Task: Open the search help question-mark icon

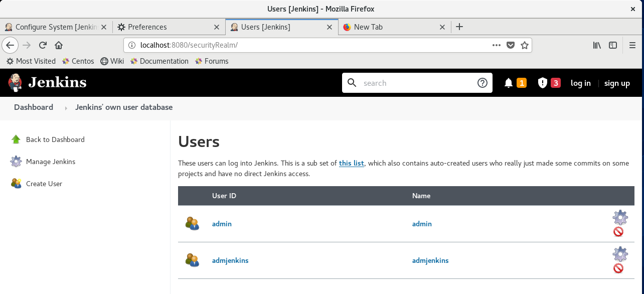Action: [482, 83]
